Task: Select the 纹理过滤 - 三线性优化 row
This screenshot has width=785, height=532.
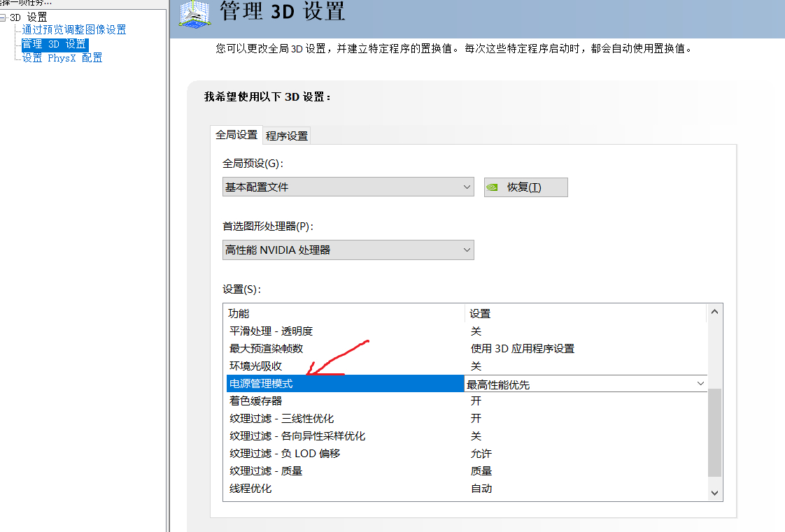Action: click(x=467, y=419)
